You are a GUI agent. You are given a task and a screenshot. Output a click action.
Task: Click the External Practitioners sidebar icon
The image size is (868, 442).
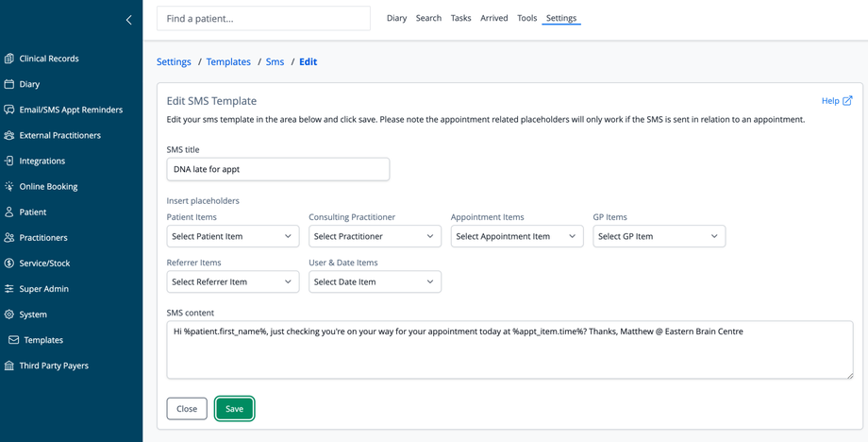[9, 135]
